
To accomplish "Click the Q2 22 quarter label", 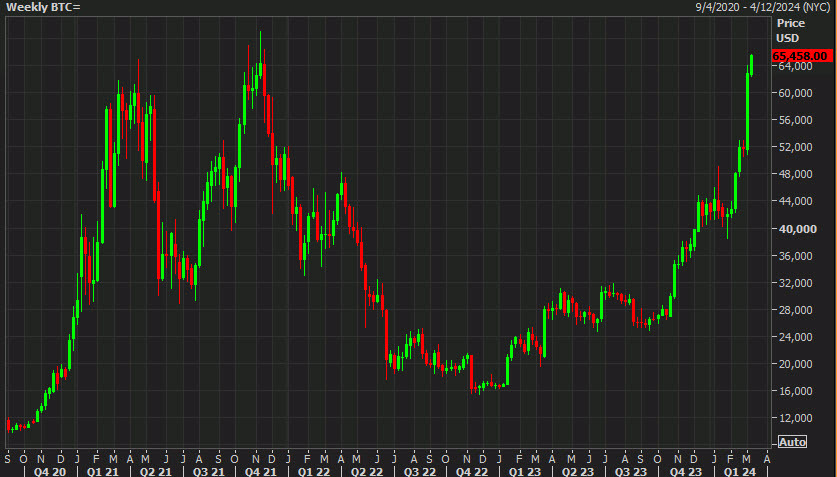I will [x=367, y=472].
